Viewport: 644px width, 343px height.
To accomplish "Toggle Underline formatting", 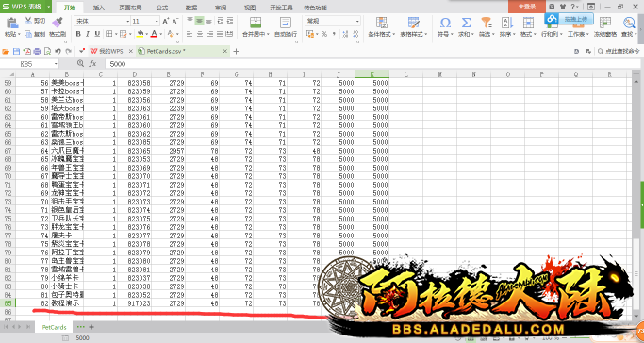I will click(97, 34).
